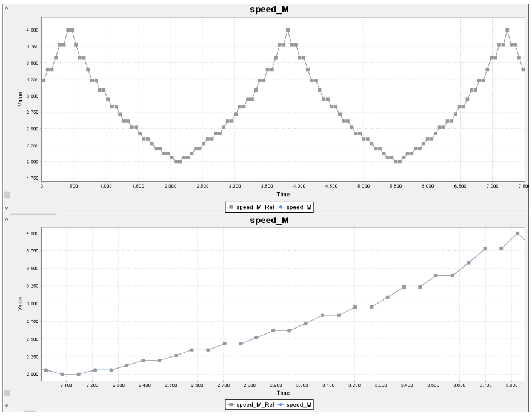
Task: Select the top chart title speed_M
Action: pyautogui.click(x=270, y=9)
